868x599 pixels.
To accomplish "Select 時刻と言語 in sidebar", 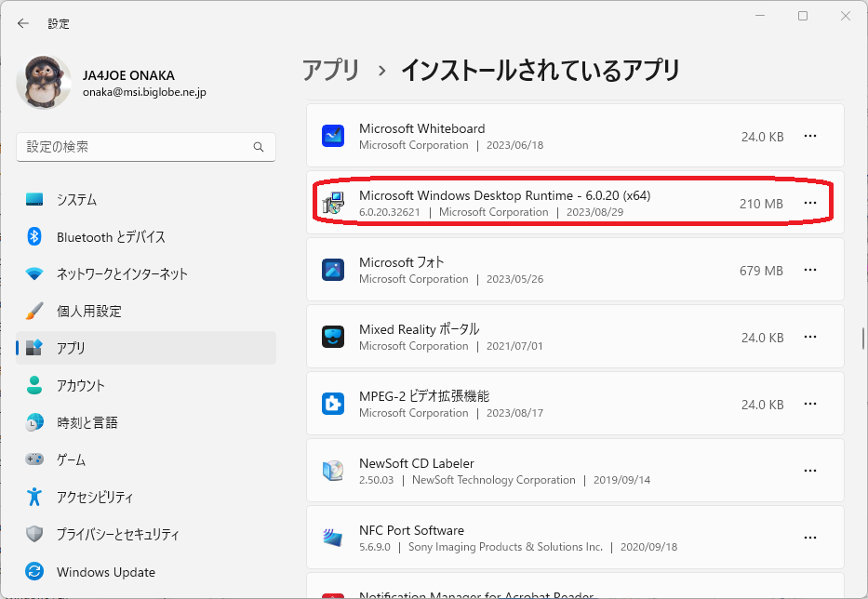I will pos(146,422).
